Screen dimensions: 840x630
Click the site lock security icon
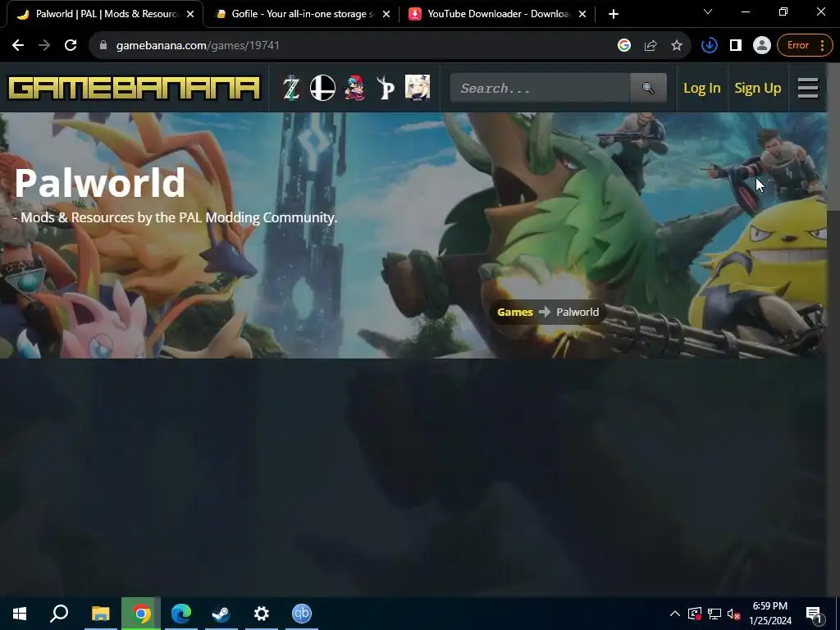pyautogui.click(x=103, y=46)
